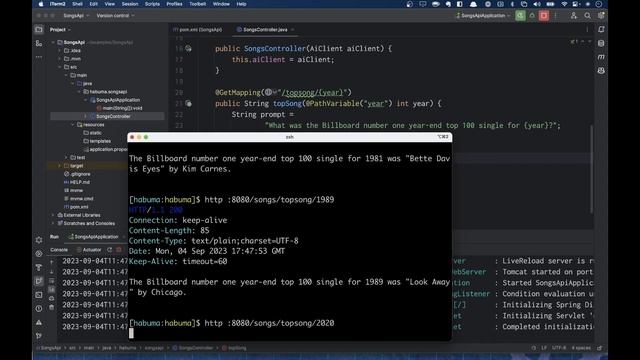Open the SongsApiApplication run configuration dropdown
This screenshot has height=360, width=640.
pyautogui.click(x=483, y=16)
